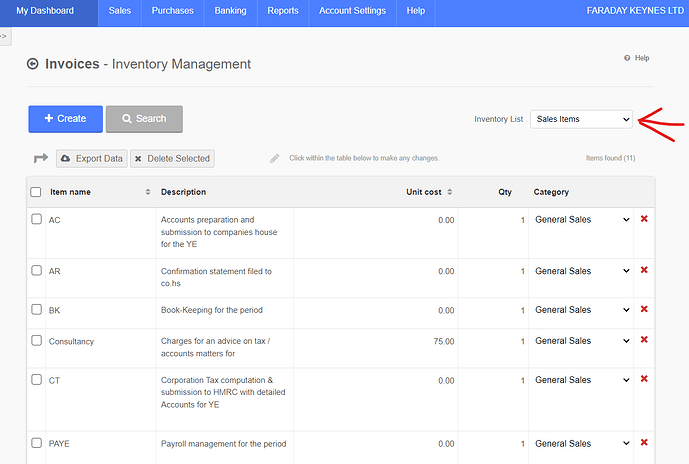The image size is (689, 464).
Task: Click the Category column header
Action: coord(551,192)
